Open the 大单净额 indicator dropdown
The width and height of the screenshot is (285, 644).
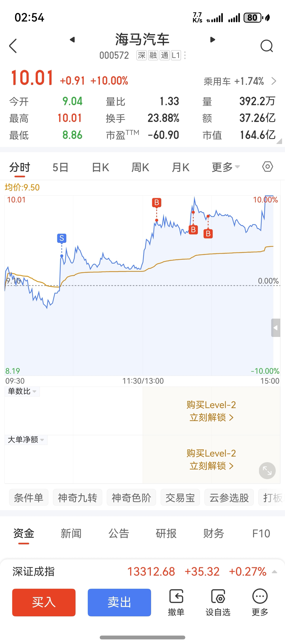[x=26, y=440]
